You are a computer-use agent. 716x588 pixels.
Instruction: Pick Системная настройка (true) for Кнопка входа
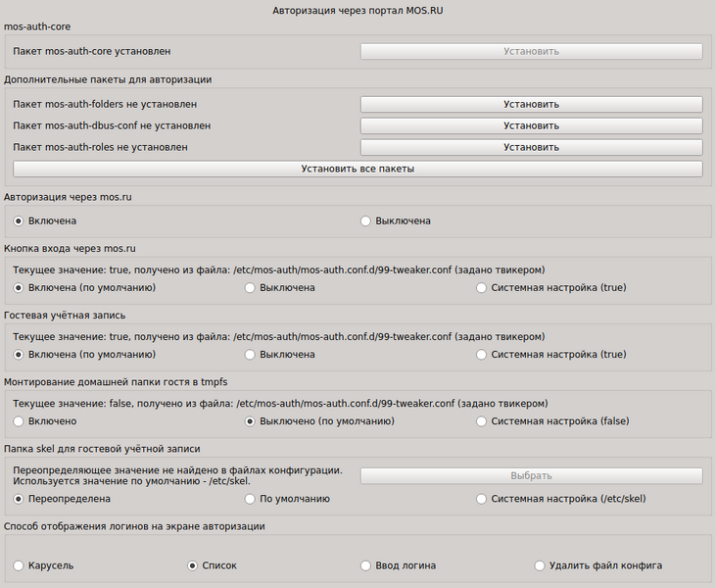click(481, 288)
